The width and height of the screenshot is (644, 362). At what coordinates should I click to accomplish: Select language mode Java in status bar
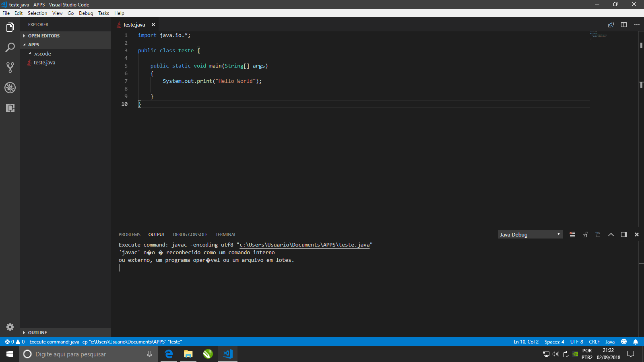(610, 342)
